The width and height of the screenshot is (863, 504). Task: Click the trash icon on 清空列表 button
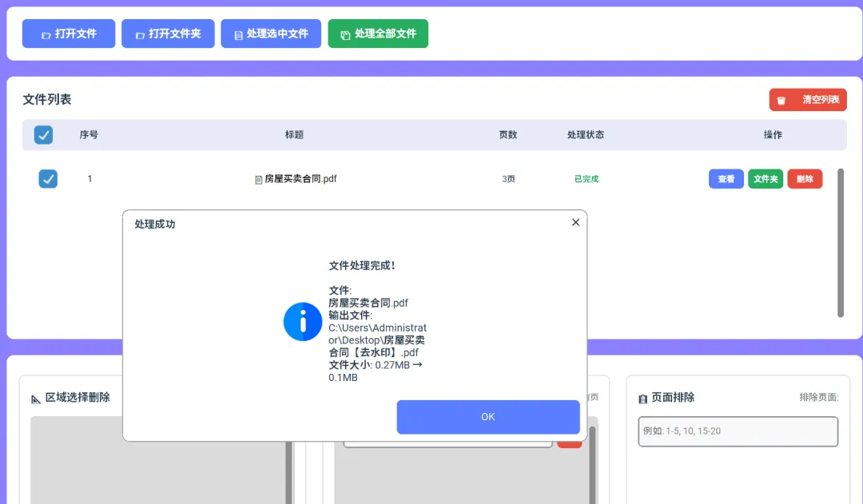click(781, 100)
